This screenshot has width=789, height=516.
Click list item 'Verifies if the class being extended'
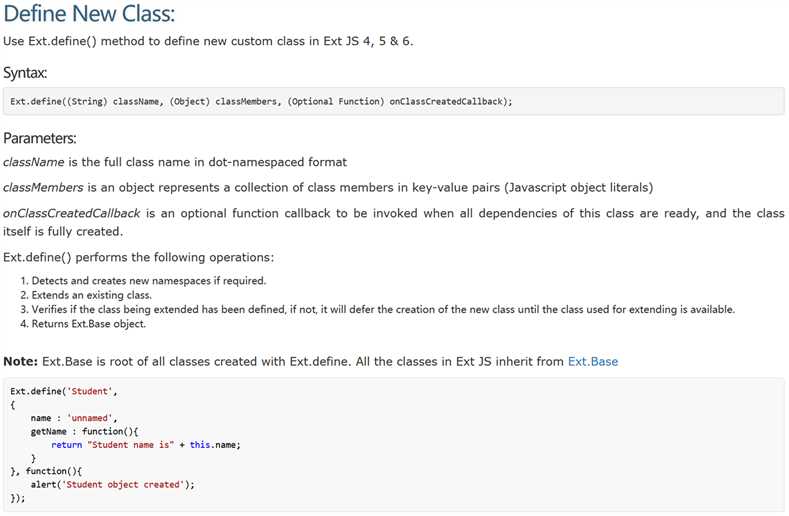(x=383, y=309)
